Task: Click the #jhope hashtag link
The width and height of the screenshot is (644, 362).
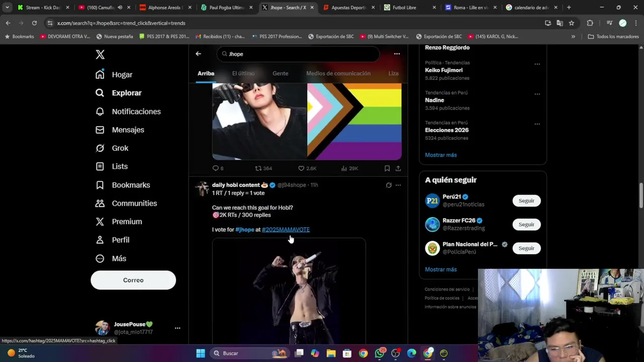Action: pyautogui.click(x=245, y=230)
